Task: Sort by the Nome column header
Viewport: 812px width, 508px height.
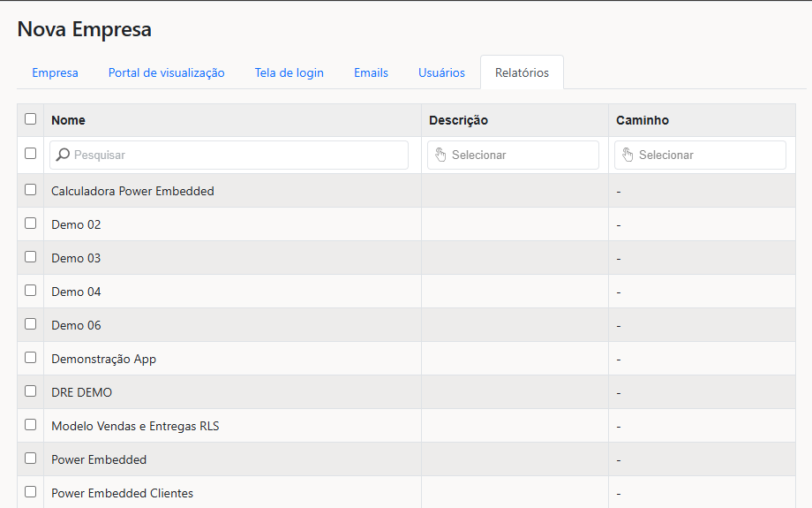Action: click(x=68, y=120)
